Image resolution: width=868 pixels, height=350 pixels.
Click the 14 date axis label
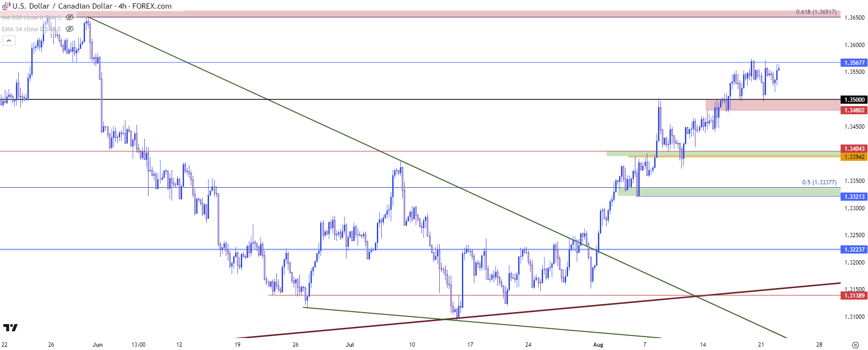[x=703, y=345]
